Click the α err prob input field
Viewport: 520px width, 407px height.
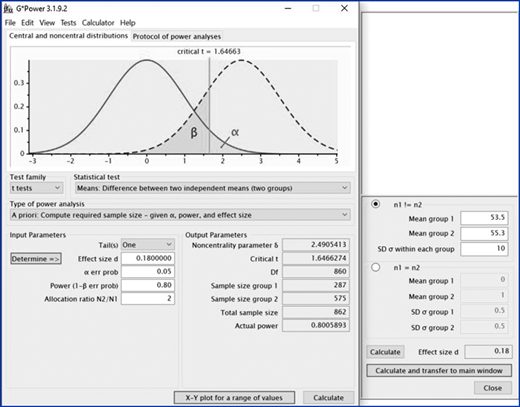pos(148,272)
